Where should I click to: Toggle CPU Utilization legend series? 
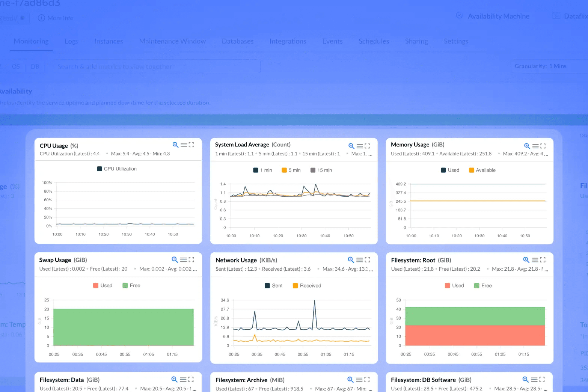(117, 169)
